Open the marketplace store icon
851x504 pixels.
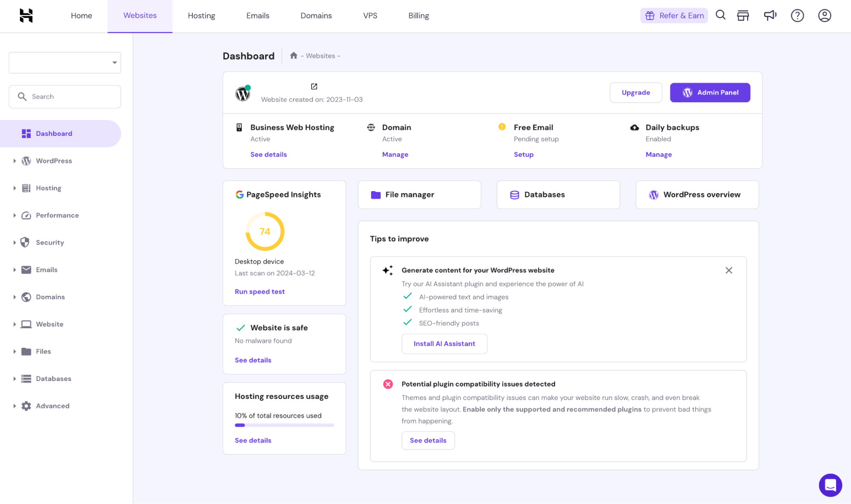click(743, 16)
